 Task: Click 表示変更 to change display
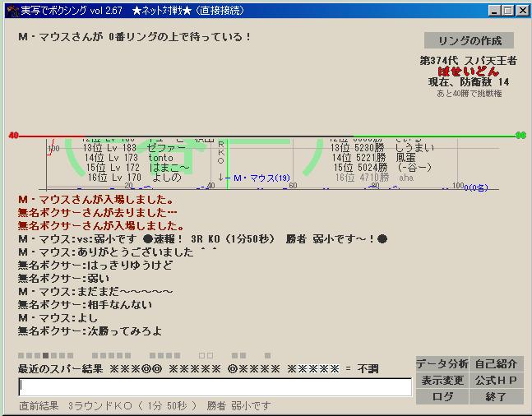pyautogui.click(x=442, y=380)
